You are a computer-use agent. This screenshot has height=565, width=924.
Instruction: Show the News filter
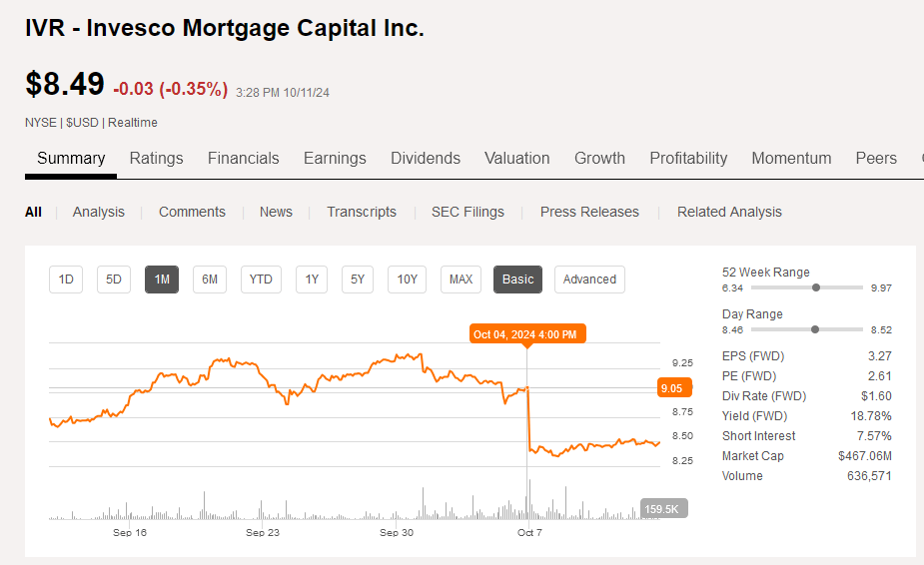[276, 212]
